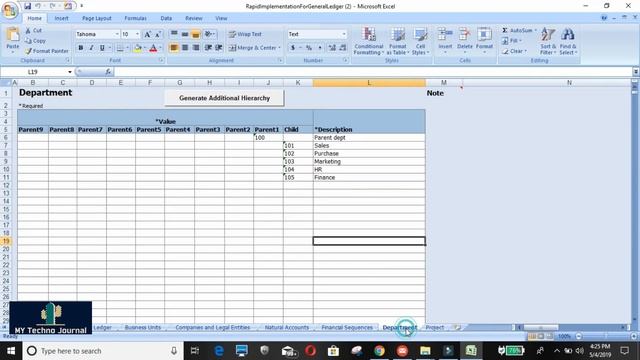Open the Font Color dropdown arrow

coord(160,48)
